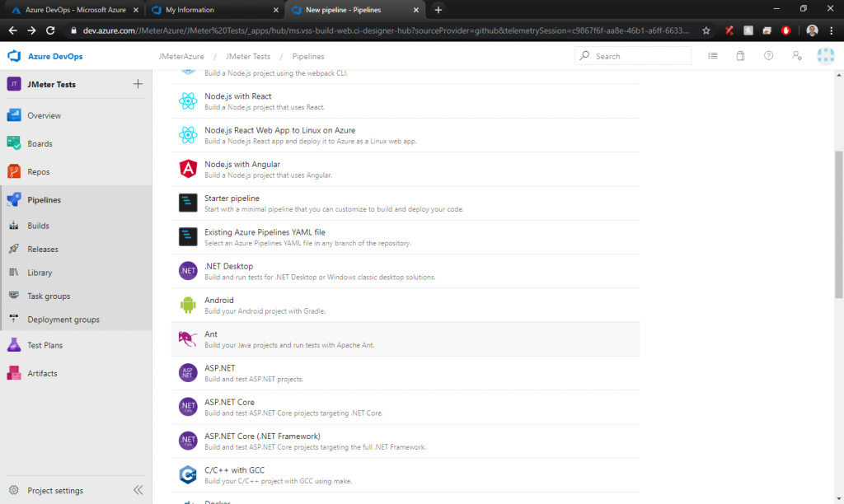The width and height of the screenshot is (844, 504).
Task: Select the New pipeline - Pipelines tab
Action: tap(354, 10)
